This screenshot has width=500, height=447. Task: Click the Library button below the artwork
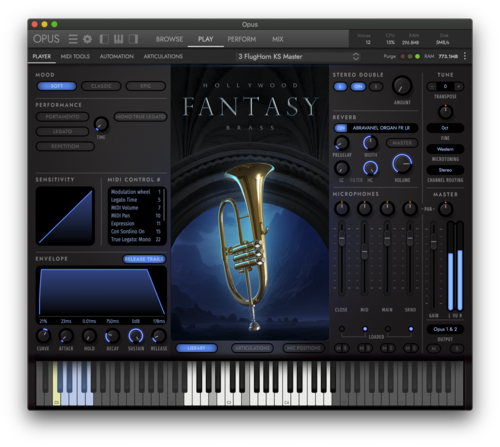197,348
